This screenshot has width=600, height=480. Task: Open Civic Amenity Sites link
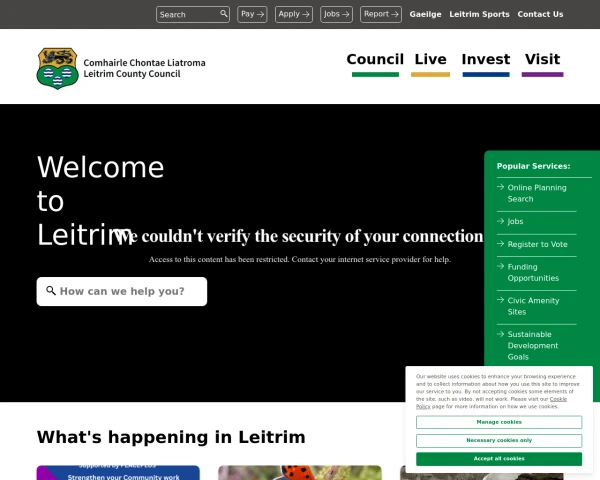(x=533, y=306)
